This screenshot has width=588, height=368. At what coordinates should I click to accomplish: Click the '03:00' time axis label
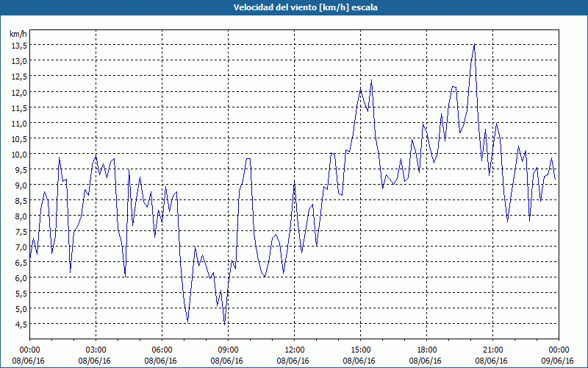96,351
